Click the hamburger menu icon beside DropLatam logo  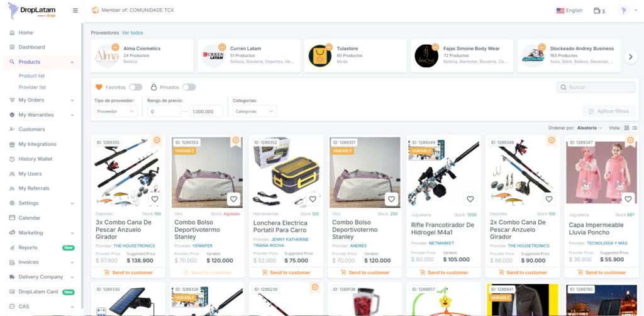75,10
